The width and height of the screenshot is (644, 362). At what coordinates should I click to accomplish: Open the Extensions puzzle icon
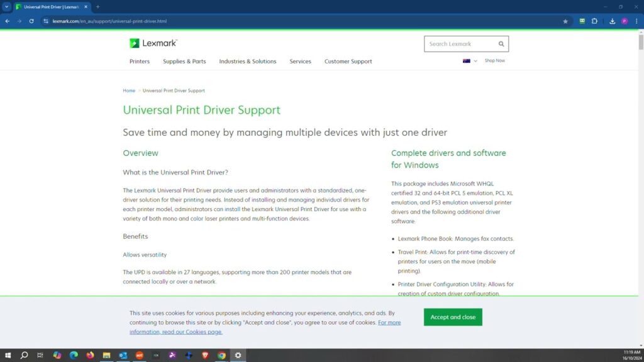click(x=594, y=21)
